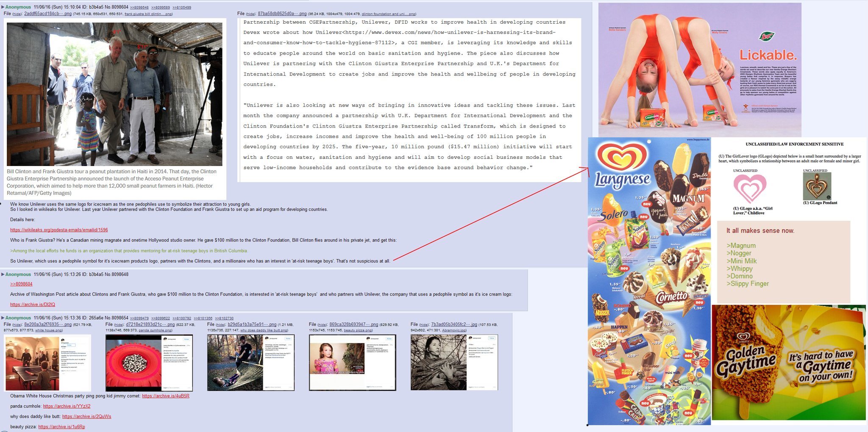Open file 8e200a3a2f76935….png
Viewport: 868px width, 432px height.
47,324
